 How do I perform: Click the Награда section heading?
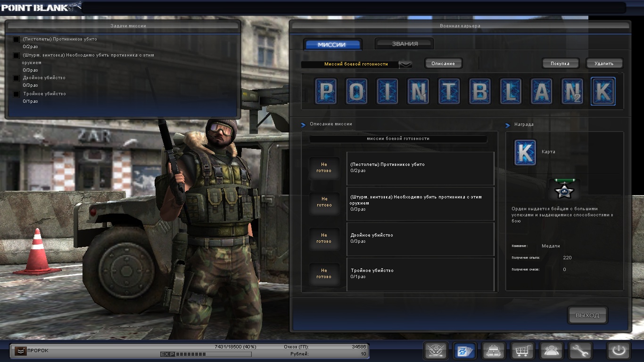coord(523,124)
